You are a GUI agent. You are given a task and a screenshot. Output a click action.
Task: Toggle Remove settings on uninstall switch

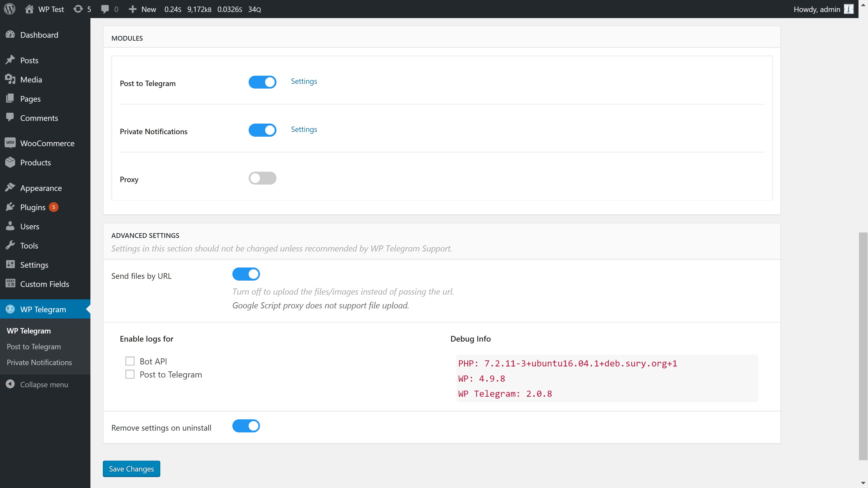pos(246,426)
